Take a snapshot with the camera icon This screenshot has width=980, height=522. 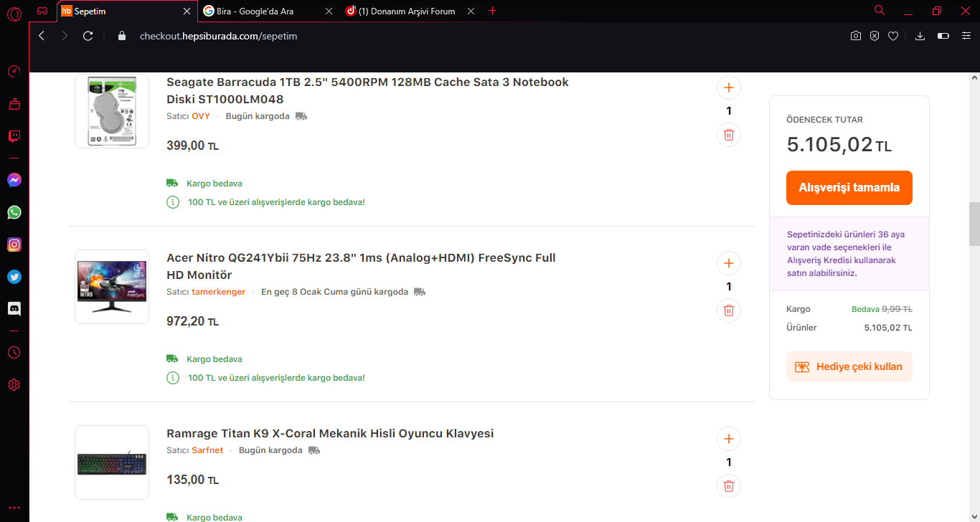[x=856, y=36]
